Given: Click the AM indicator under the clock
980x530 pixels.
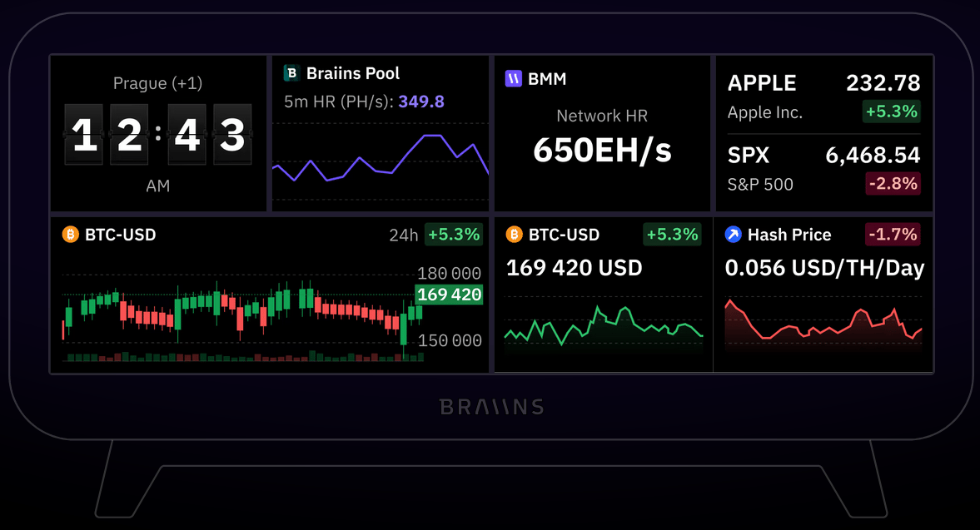Looking at the screenshot, I should pos(158,186).
